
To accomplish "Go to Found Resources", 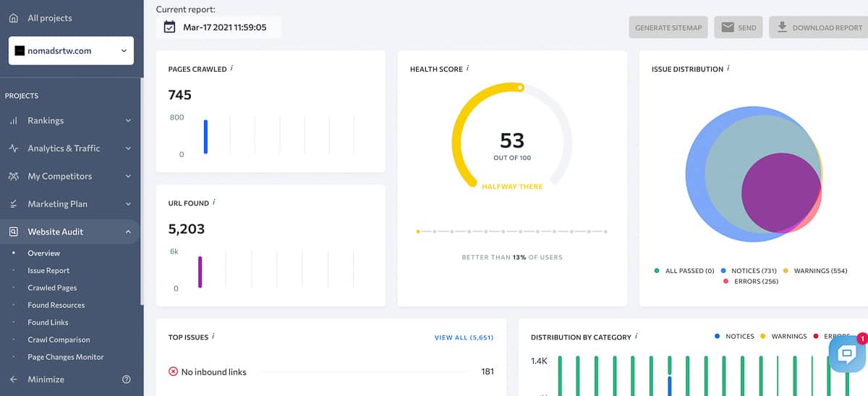I will (56, 306).
